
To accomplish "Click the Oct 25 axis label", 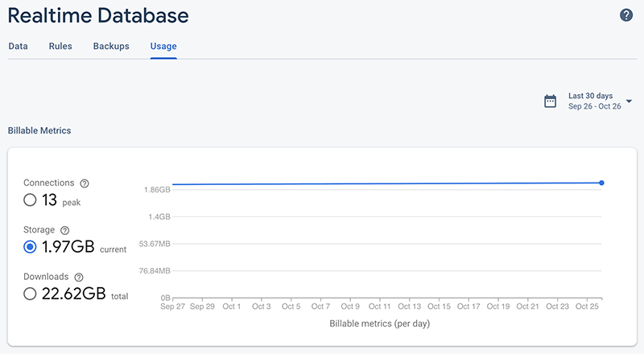I will (587, 307).
